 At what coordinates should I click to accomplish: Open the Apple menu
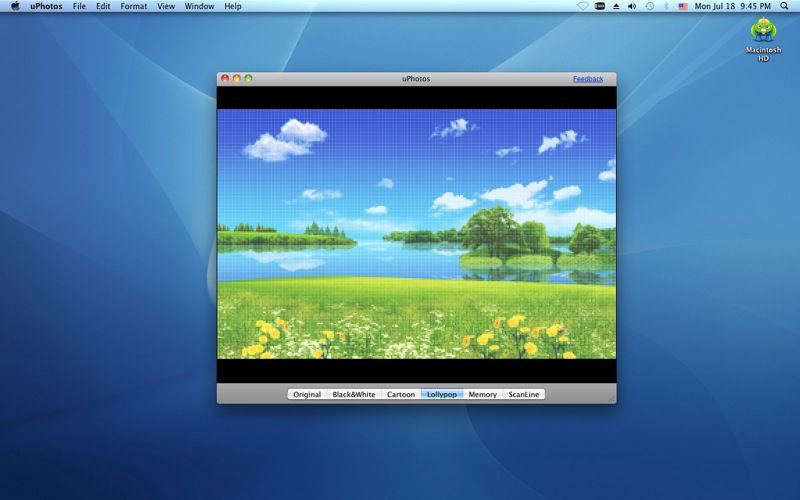pos(15,6)
